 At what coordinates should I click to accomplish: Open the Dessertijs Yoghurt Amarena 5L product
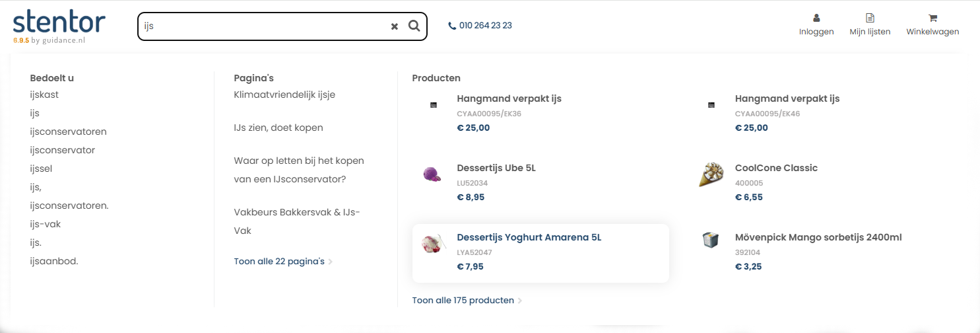tap(529, 237)
